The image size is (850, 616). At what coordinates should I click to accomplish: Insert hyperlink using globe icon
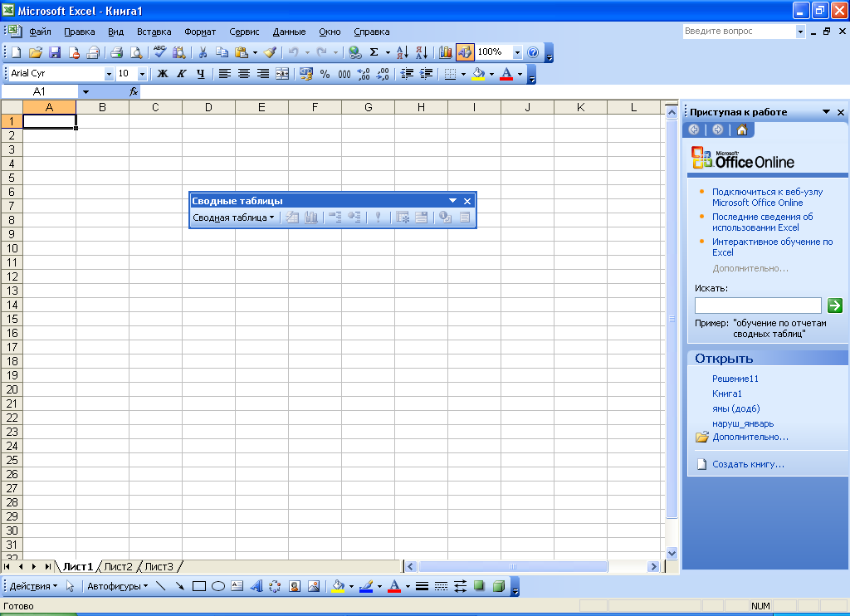[x=354, y=52]
